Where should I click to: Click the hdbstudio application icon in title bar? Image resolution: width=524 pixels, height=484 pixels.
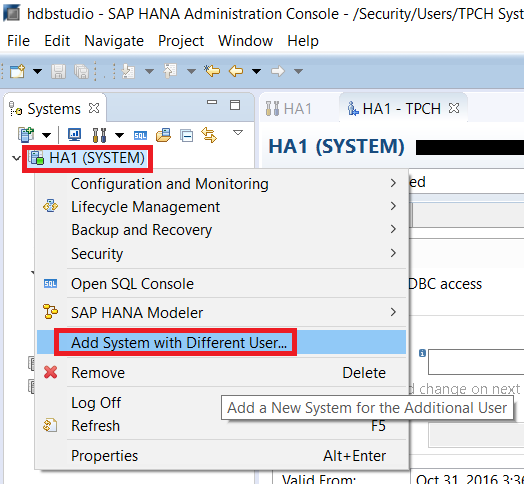click(x=11, y=12)
